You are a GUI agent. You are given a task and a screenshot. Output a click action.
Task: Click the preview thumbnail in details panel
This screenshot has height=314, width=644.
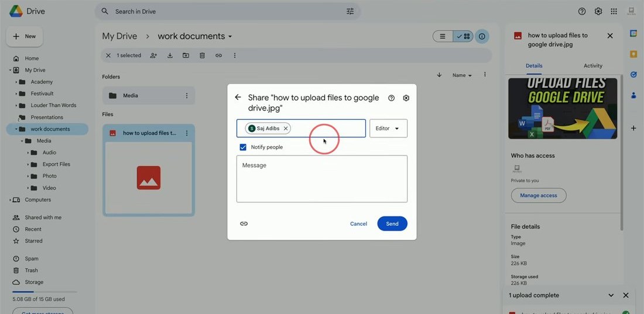click(x=563, y=108)
